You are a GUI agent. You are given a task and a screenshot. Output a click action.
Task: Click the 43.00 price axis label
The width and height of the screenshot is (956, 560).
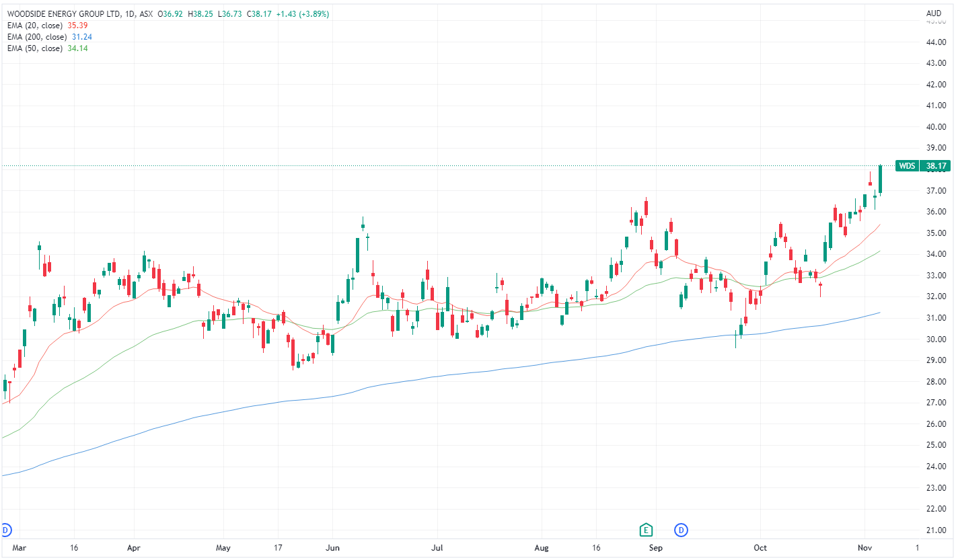point(936,63)
